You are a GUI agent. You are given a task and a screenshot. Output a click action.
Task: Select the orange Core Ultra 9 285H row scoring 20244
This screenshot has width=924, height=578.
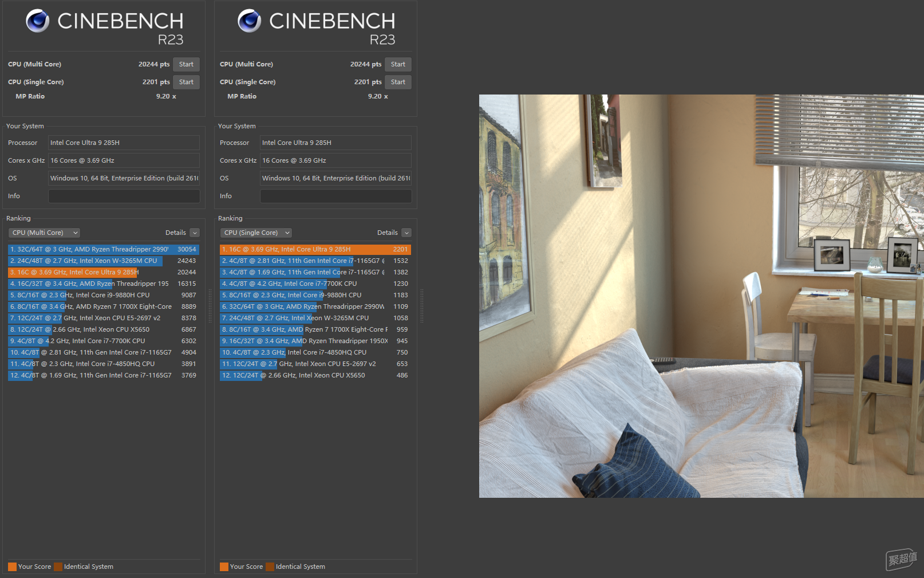(x=104, y=272)
